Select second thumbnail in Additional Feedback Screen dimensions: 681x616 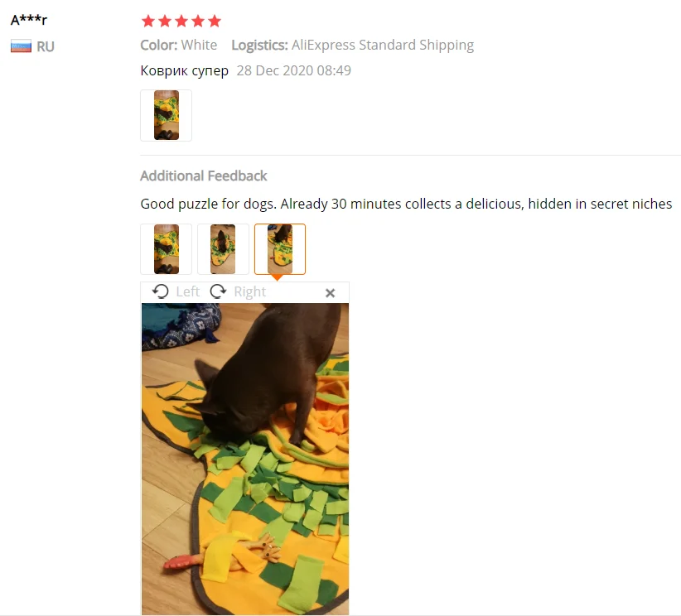pyautogui.click(x=223, y=249)
